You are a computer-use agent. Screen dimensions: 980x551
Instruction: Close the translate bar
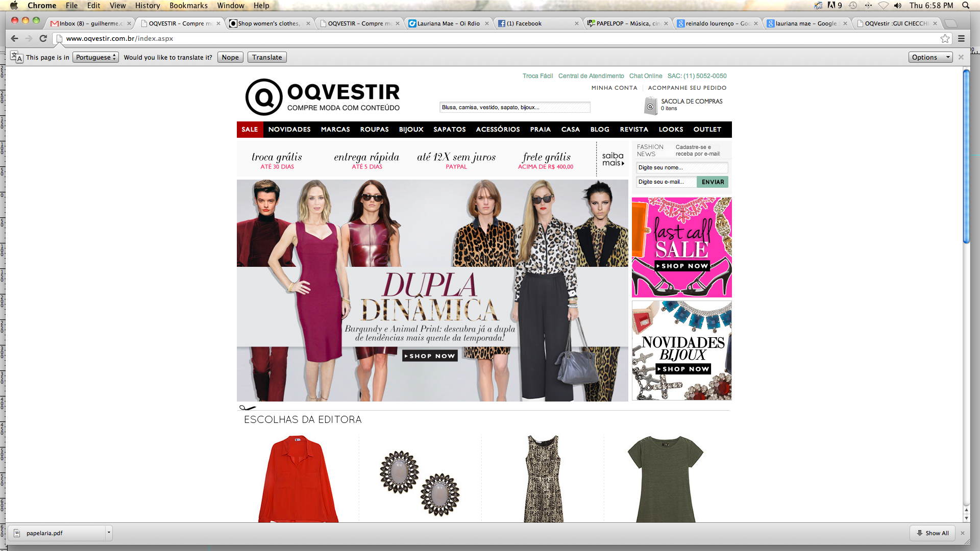pos(961,57)
